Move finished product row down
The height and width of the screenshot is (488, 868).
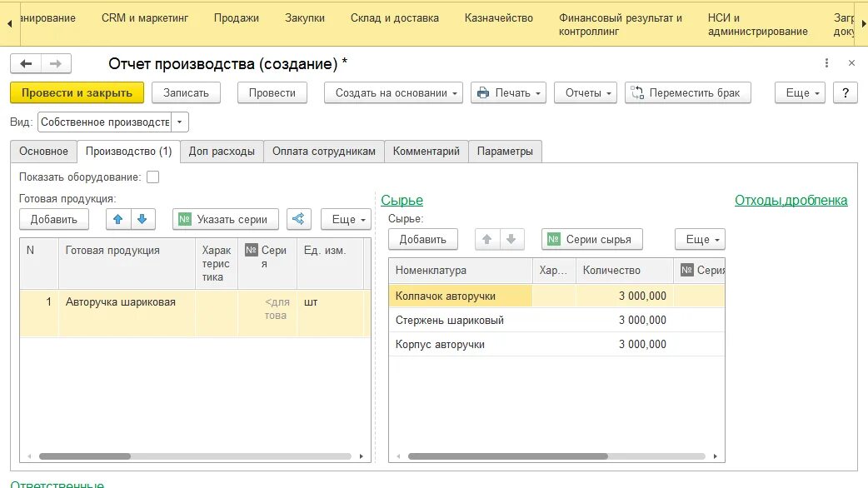coord(142,219)
